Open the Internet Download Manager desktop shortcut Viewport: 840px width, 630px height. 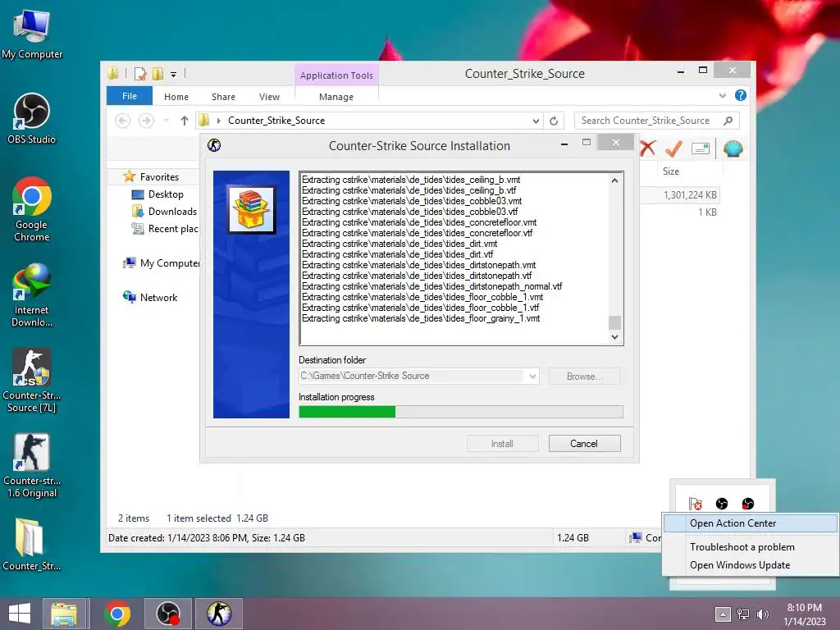point(32,294)
